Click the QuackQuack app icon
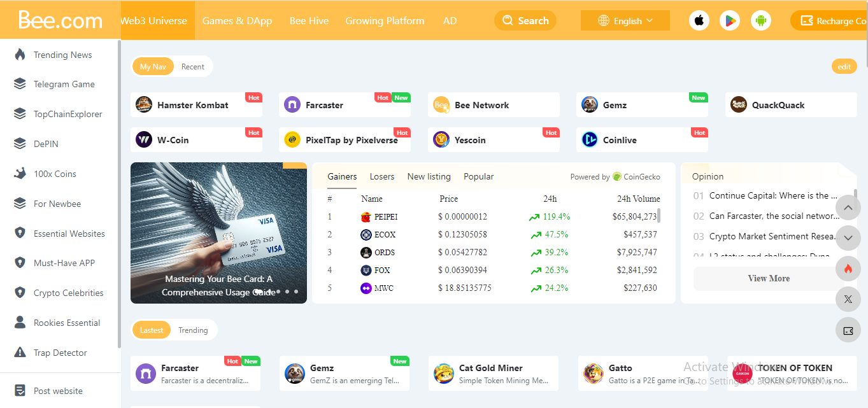This screenshot has width=868, height=408. click(x=739, y=105)
